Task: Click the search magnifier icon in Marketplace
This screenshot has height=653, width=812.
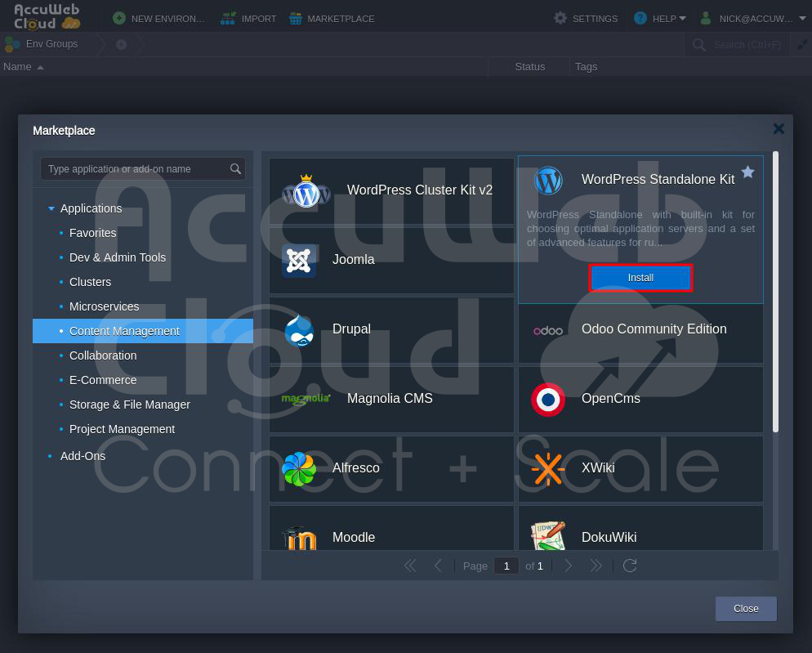Action: 235,169
